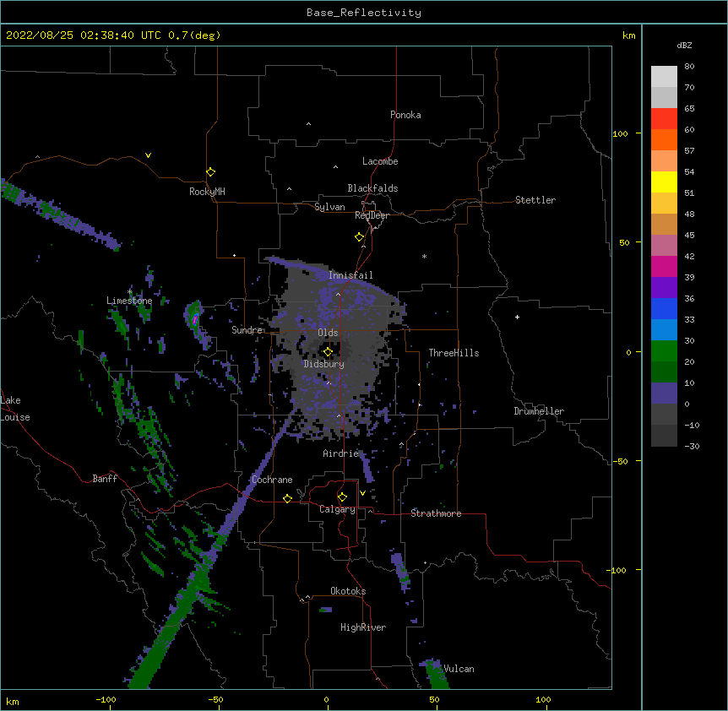Screen dimensions: 728x711
Task: Click the Okotoks town label
Action: [348, 591]
